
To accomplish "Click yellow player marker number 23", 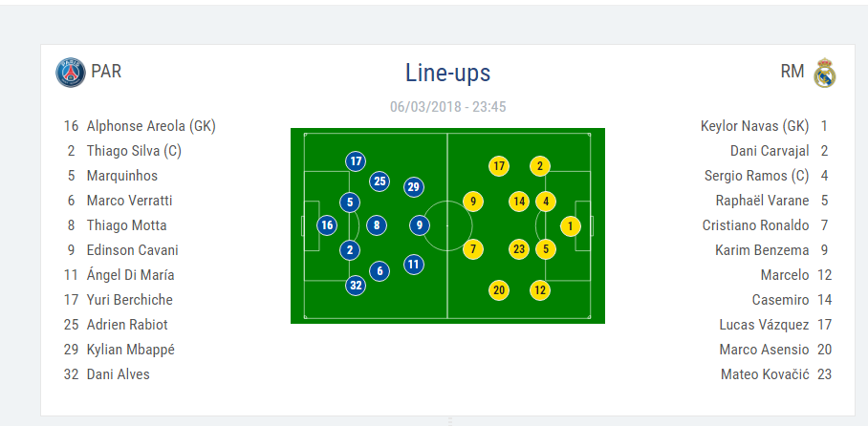I will (x=519, y=250).
